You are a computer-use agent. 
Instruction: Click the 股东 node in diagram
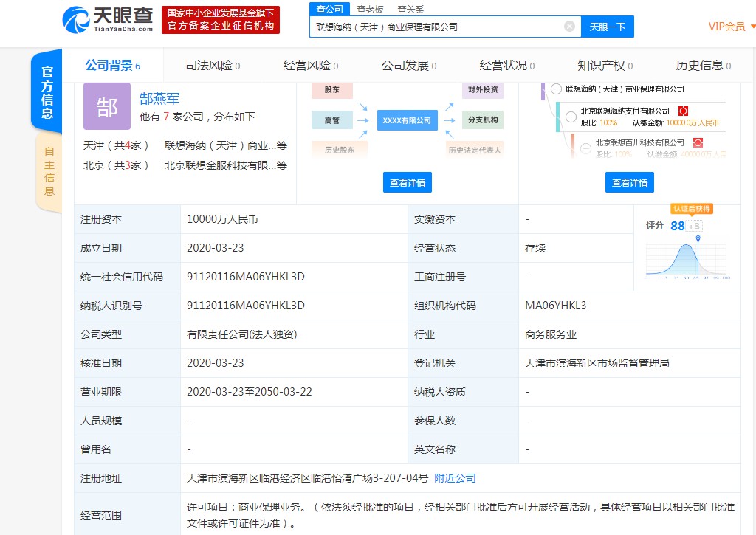331,90
